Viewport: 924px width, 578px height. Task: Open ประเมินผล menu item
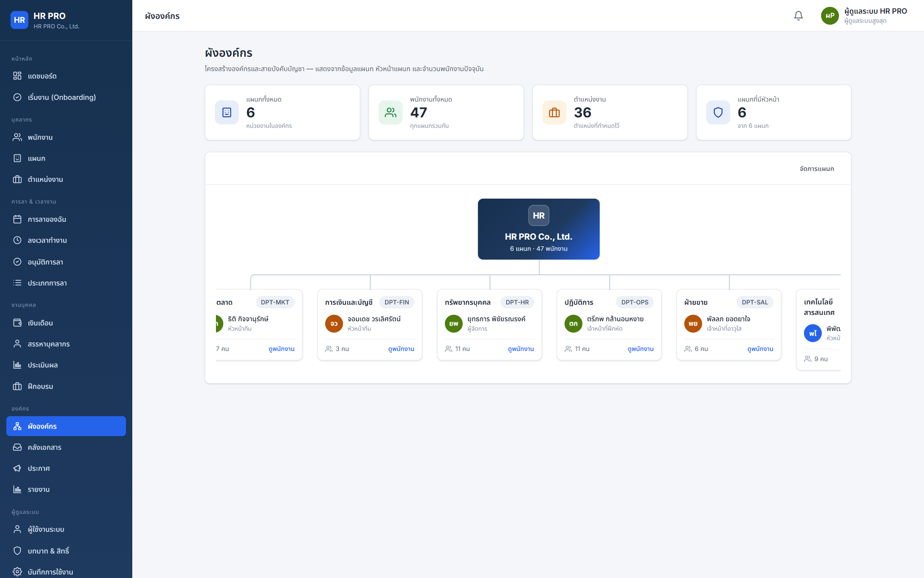66,365
